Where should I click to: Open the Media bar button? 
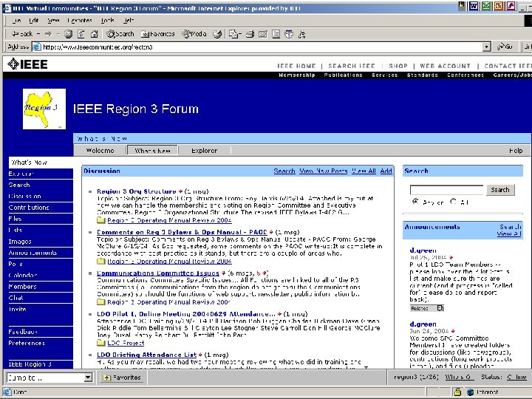(x=194, y=34)
